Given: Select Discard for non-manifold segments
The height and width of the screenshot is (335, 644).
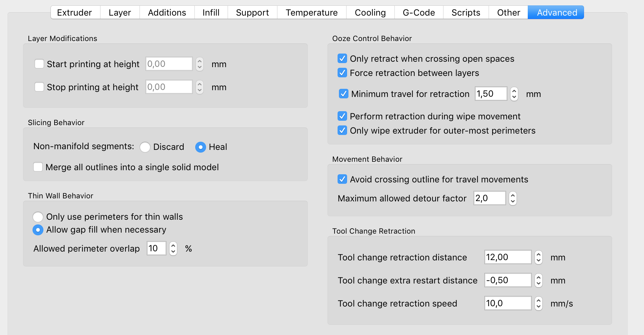Looking at the screenshot, I should (x=145, y=147).
